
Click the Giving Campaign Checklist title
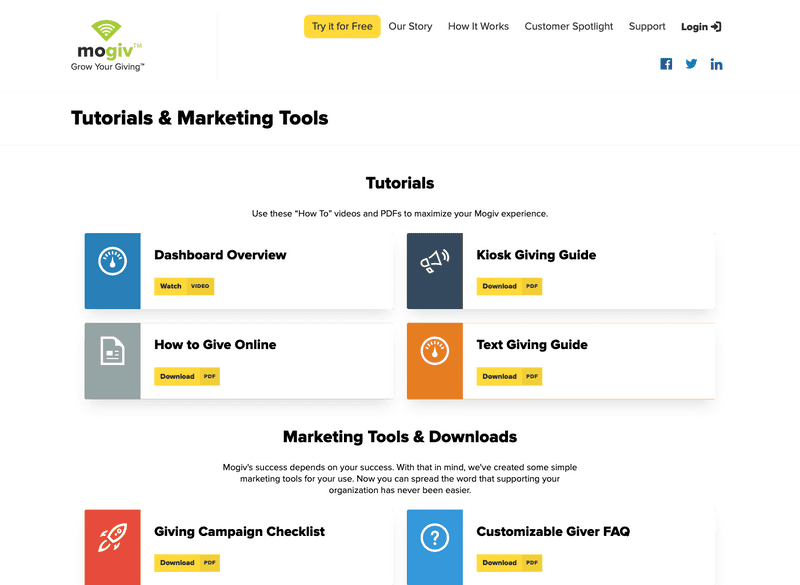[239, 531]
